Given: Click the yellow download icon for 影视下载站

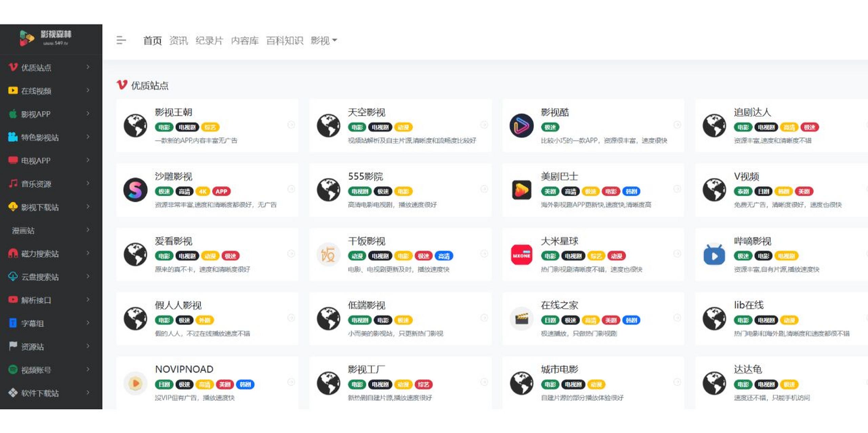Looking at the screenshot, I should pos(13,207).
